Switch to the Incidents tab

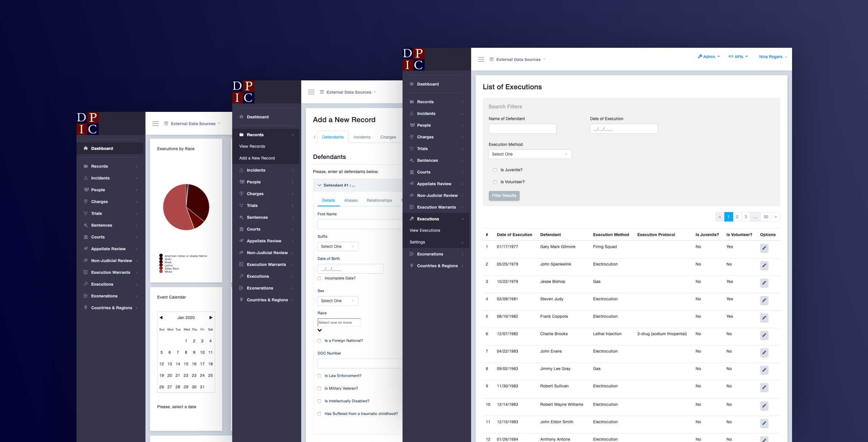[362, 137]
